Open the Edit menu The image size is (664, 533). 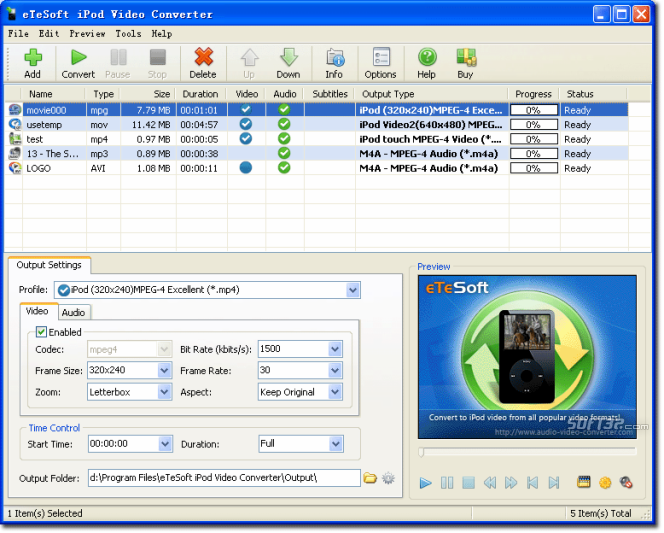(x=49, y=33)
